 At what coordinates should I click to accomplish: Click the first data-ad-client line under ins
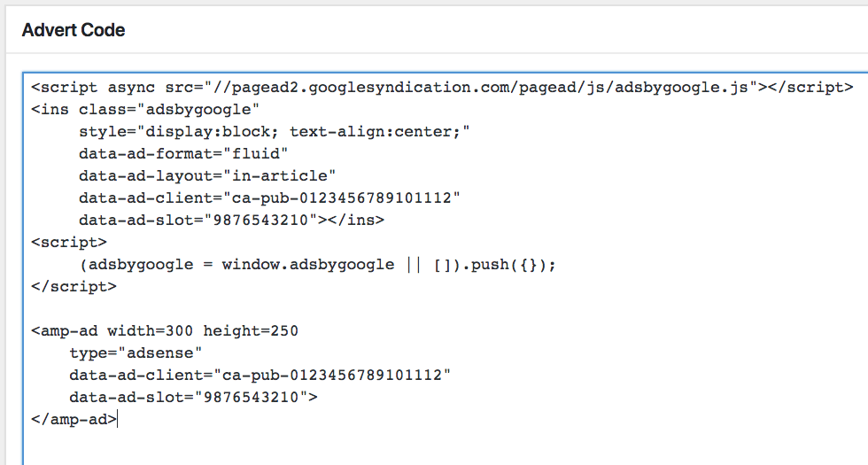click(x=269, y=198)
